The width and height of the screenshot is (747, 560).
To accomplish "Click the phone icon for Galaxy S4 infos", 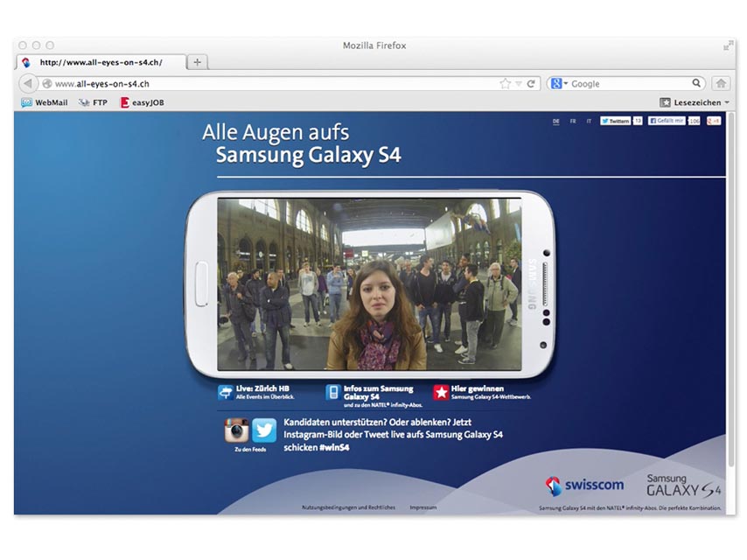I will pos(333,392).
